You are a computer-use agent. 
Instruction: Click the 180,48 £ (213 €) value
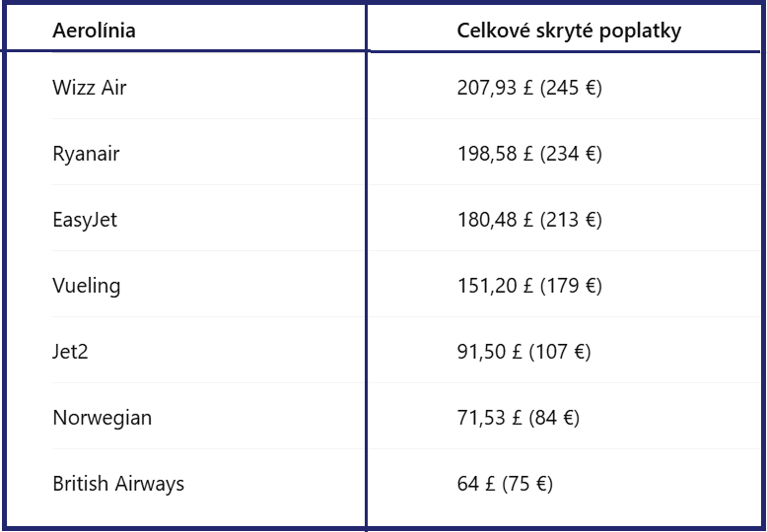click(529, 220)
